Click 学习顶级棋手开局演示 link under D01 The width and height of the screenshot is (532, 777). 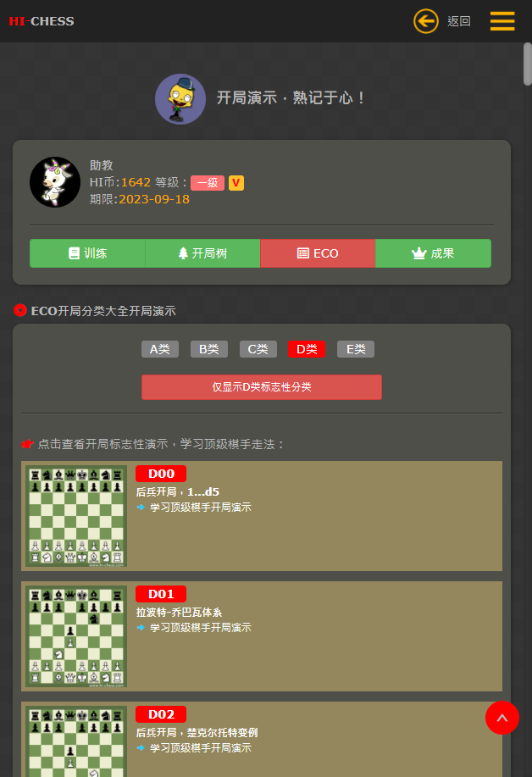click(200, 627)
